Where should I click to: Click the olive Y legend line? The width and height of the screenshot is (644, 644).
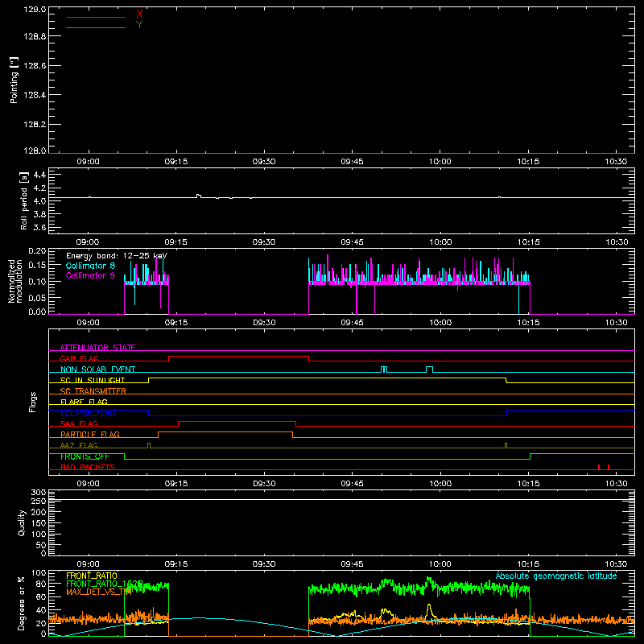click(x=96, y=28)
